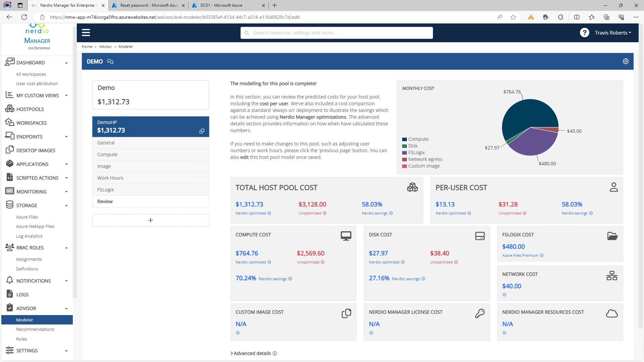Viewport: 644px width, 362px height.
Task: Click the Total Host Pool Cost icon
Action: [x=413, y=187]
